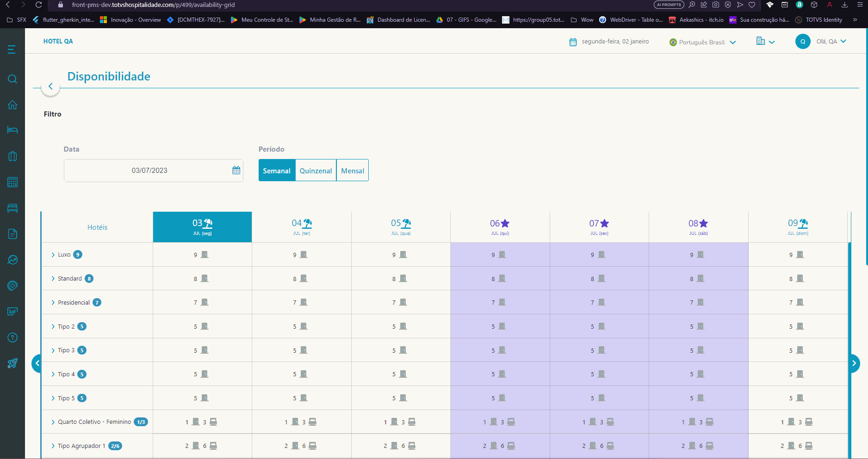
Task: Open the bed reservations sidebar icon
Action: (12, 130)
